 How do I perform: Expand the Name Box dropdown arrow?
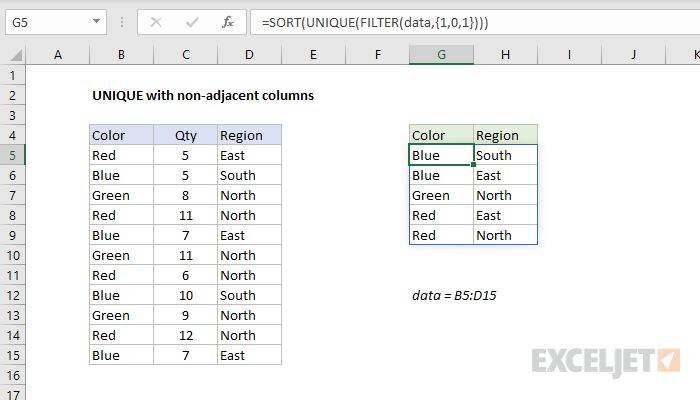98,20
